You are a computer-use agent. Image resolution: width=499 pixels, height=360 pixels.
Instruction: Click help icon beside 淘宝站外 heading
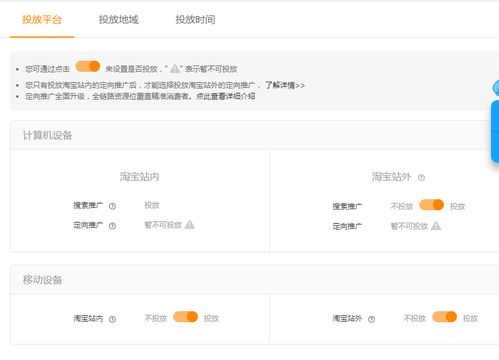click(x=421, y=178)
